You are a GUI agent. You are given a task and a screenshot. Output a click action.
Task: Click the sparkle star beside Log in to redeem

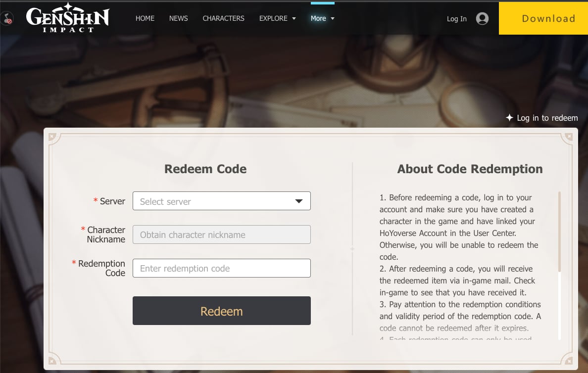pos(509,118)
